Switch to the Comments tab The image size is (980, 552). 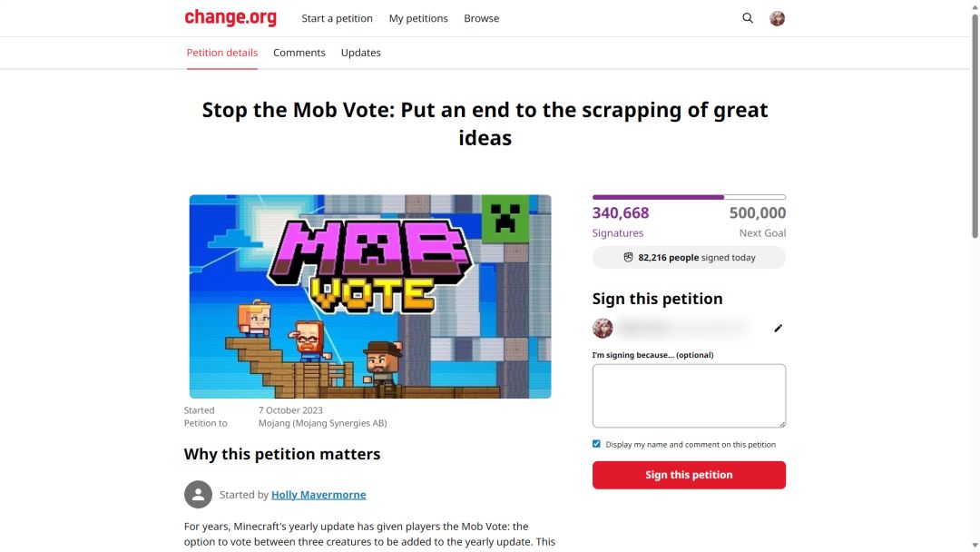pyautogui.click(x=299, y=53)
